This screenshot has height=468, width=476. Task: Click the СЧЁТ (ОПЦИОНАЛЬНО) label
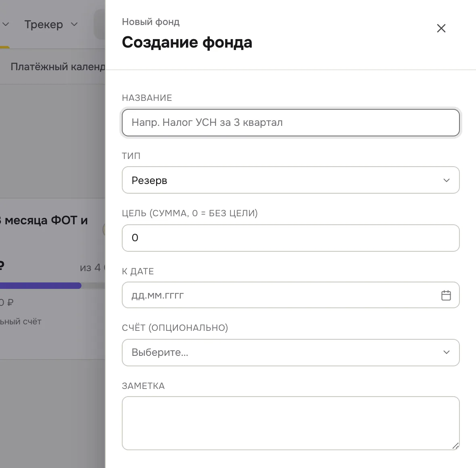click(x=175, y=328)
